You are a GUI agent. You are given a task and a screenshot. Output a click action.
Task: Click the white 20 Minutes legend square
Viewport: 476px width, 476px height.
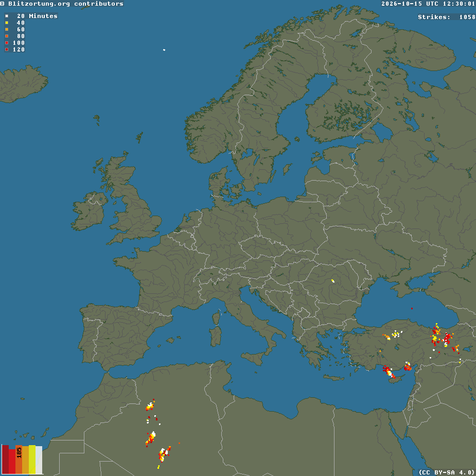click(7, 16)
